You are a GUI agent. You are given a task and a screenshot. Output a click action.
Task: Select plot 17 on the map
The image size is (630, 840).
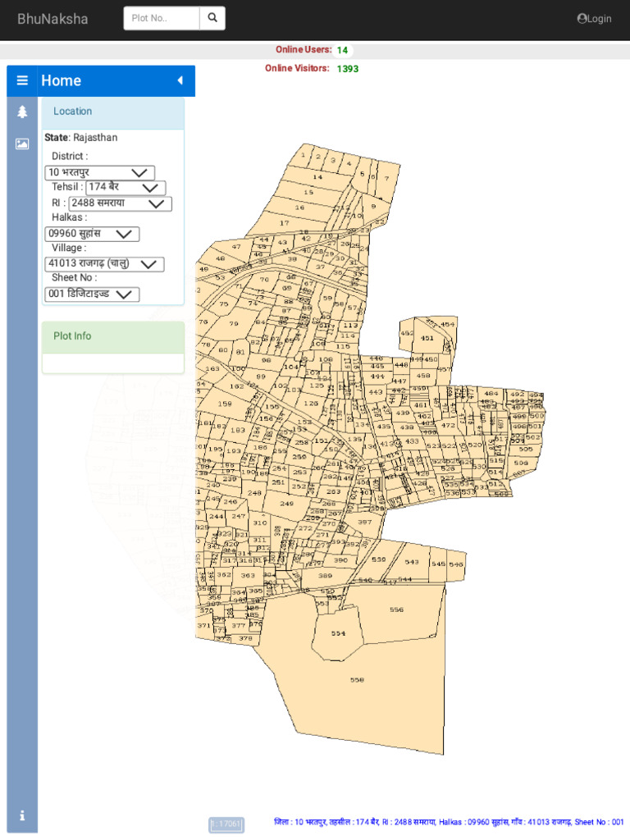285,223
